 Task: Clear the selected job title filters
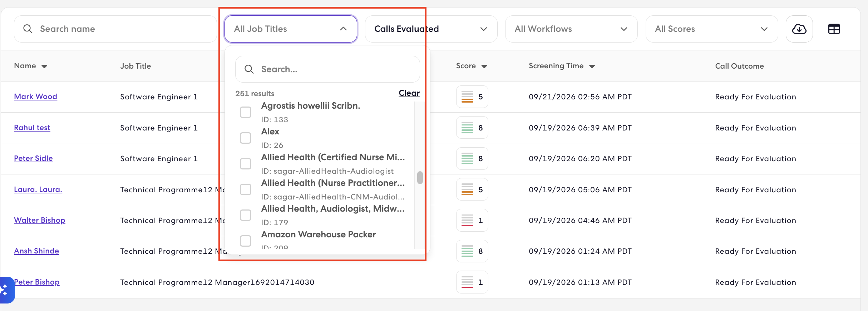pos(409,93)
